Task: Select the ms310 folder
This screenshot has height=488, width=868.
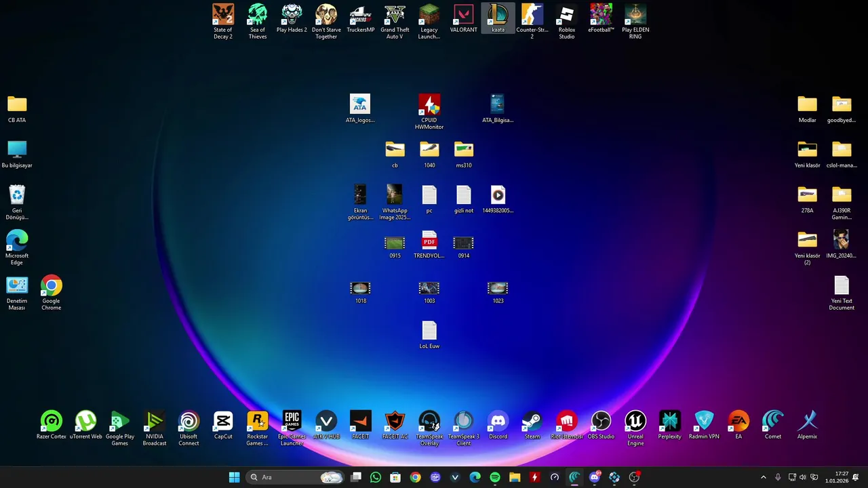Action: [x=464, y=154]
